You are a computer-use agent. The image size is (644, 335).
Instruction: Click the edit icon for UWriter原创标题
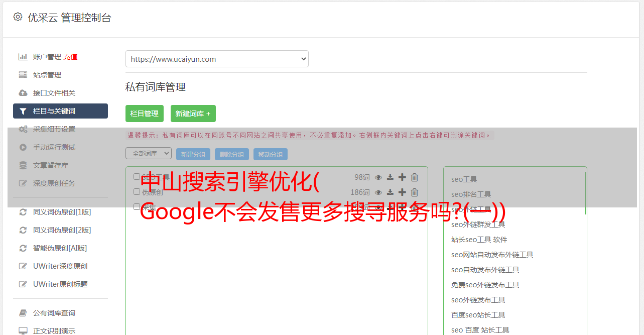coord(23,284)
